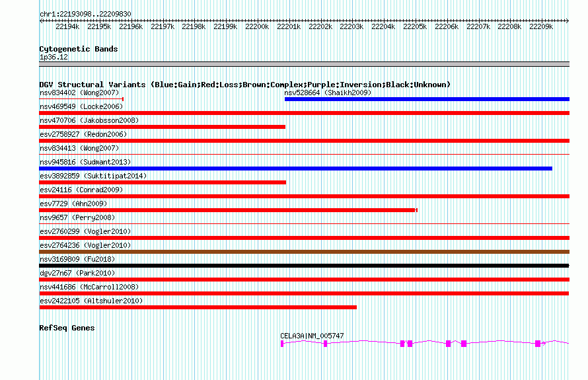Open the nsv528664 (Shaikh2009) label

click(328, 93)
